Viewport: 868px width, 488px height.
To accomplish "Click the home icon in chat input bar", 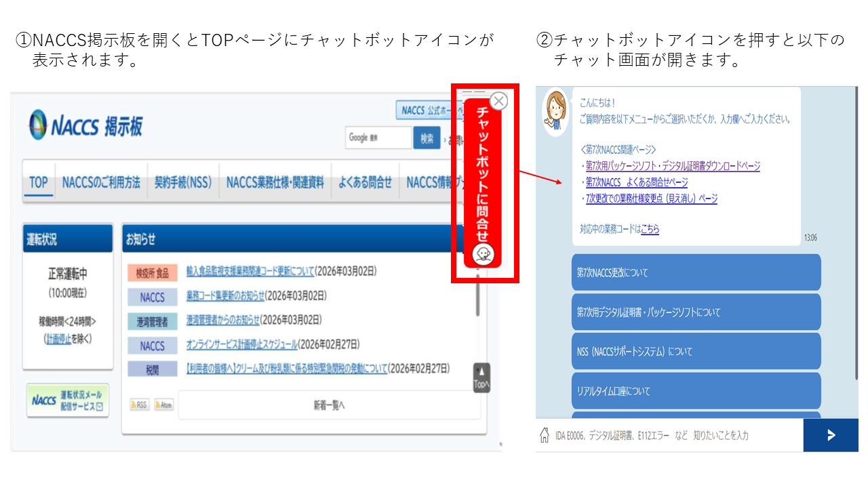I will coord(544,435).
